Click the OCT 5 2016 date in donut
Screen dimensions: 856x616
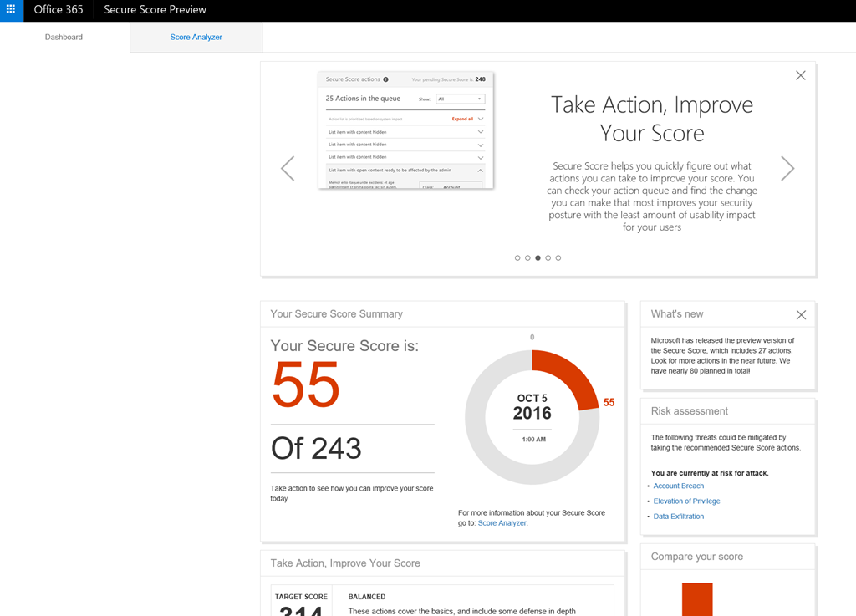tap(532, 407)
